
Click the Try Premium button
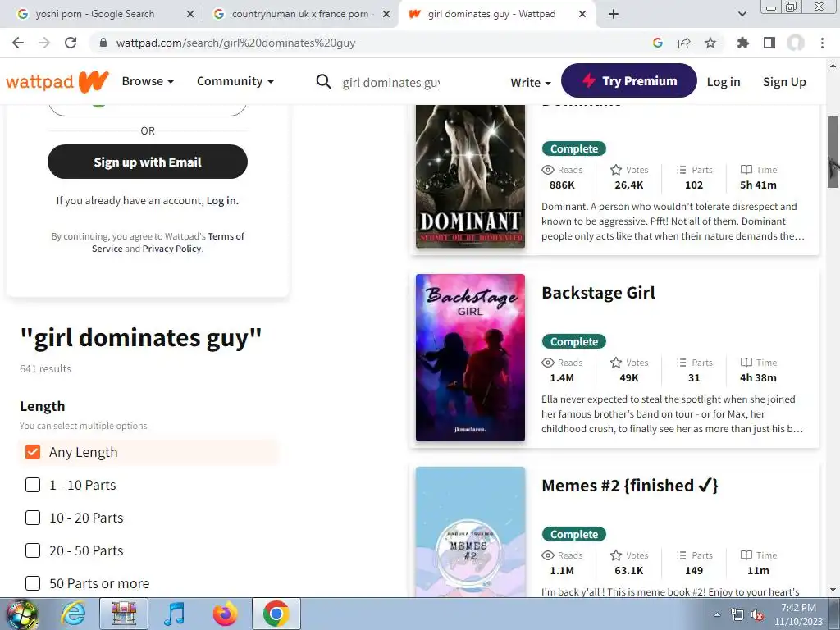tap(629, 80)
